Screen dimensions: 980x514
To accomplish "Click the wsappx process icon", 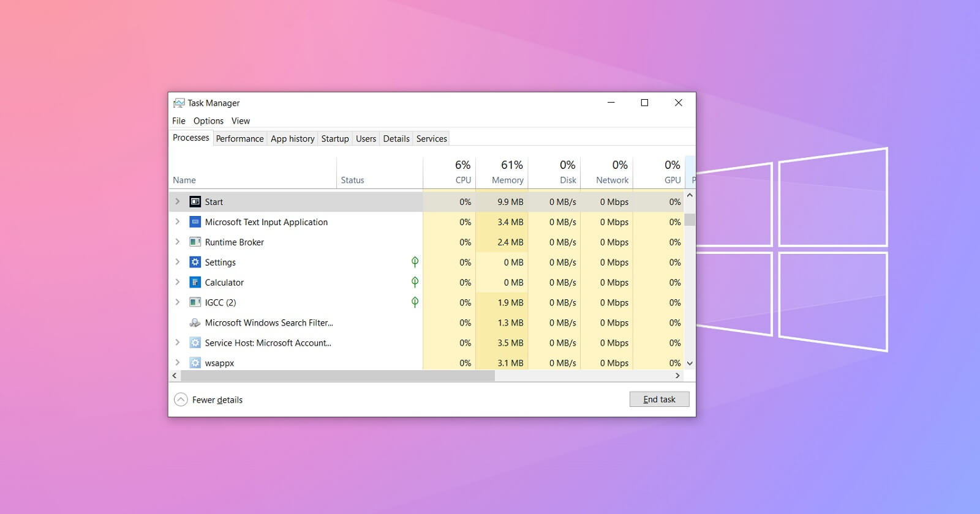I will (195, 362).
